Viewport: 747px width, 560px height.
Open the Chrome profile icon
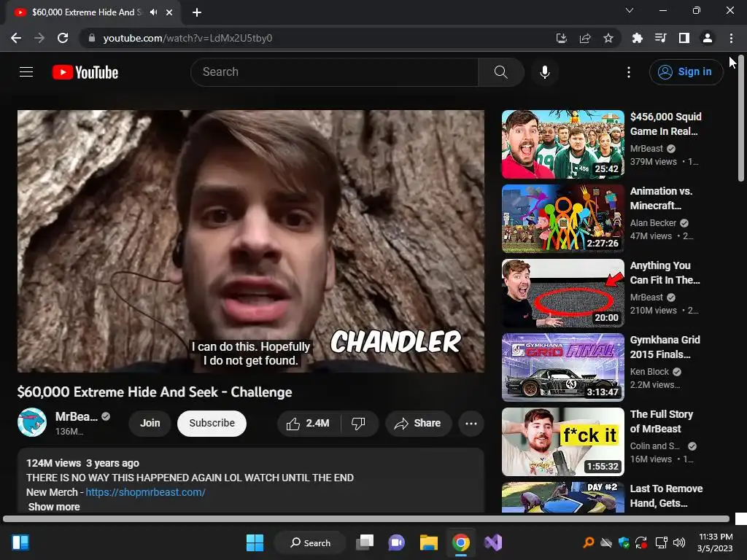(x=708, y=38)
